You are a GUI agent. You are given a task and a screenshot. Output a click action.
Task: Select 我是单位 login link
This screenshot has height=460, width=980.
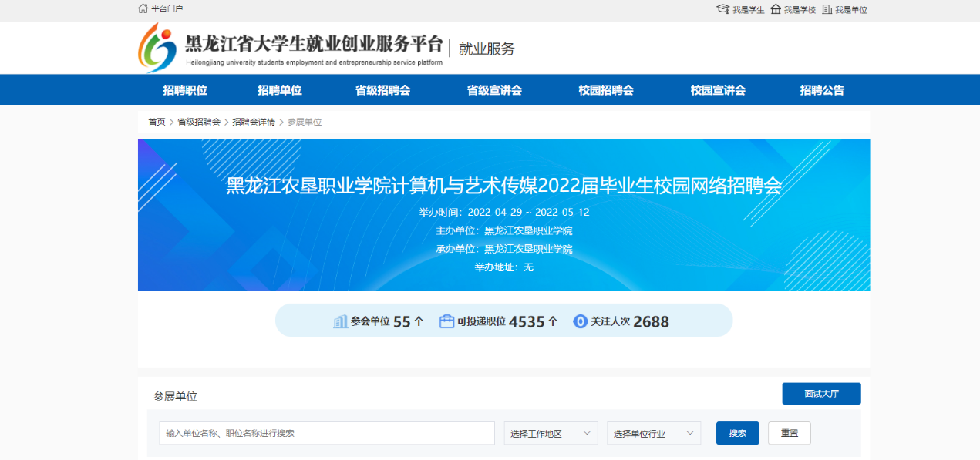click(x=851, y=10)
